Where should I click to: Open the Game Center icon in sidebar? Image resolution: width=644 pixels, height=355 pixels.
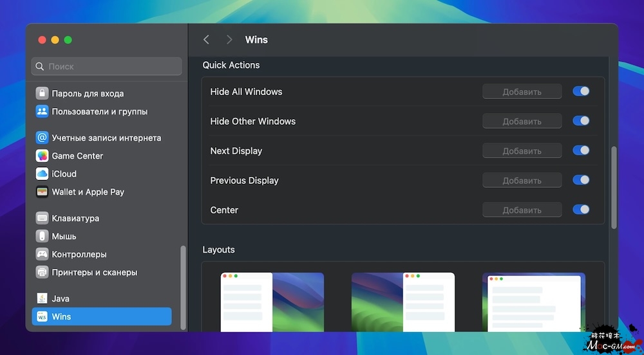click(42, 156)
